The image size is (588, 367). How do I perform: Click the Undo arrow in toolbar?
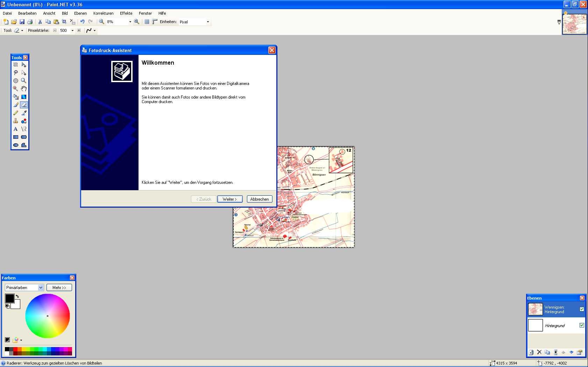pos(83,22)
